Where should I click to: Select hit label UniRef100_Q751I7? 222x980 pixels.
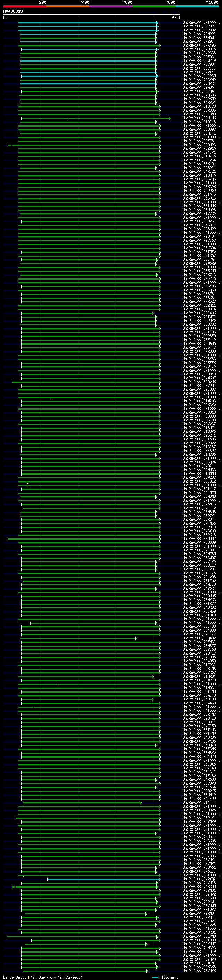[x=199, y=871]
